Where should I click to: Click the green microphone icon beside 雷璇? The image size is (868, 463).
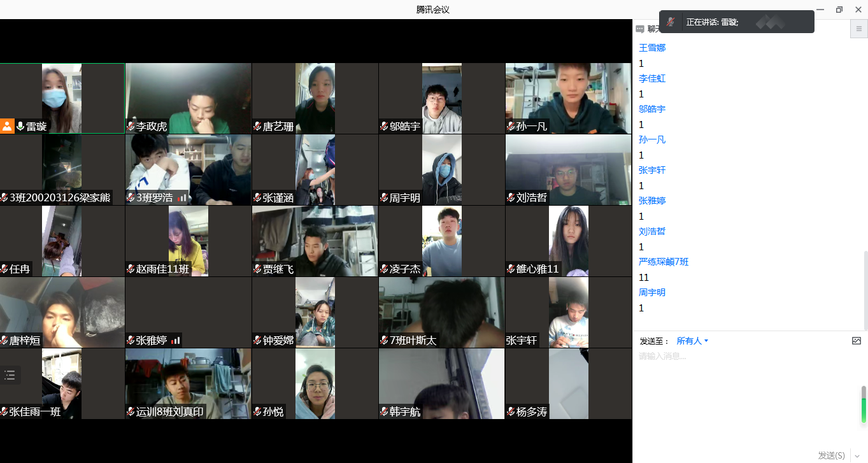(x=20, y=126)
